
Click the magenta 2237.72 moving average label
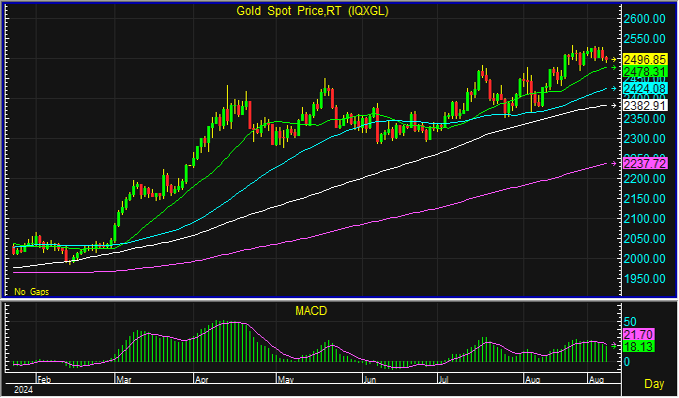click(x=645, y=163)
